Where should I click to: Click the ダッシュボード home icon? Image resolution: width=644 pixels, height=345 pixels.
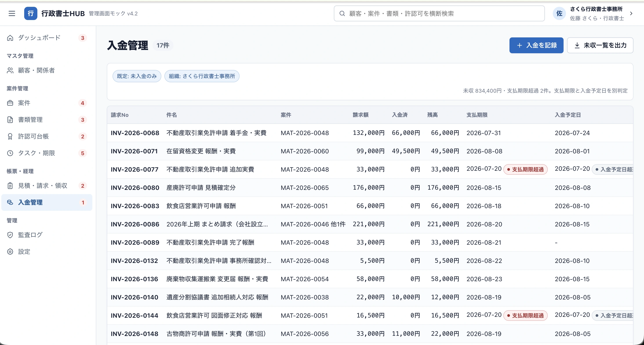(x=10, y=38)
